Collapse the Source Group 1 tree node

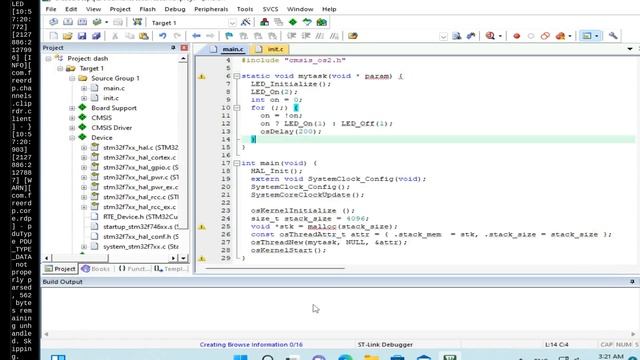click(x=72, y=78)
